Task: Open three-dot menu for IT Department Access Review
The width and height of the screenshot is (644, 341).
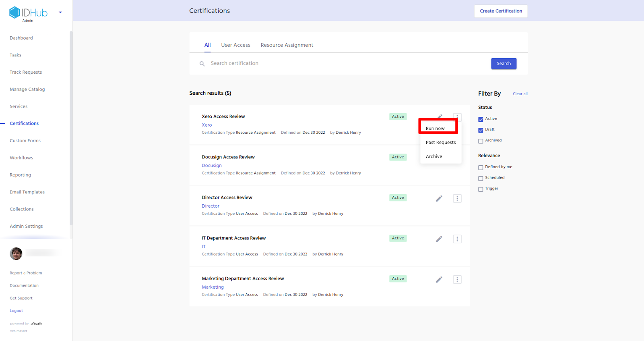Action: click(457, 239)
